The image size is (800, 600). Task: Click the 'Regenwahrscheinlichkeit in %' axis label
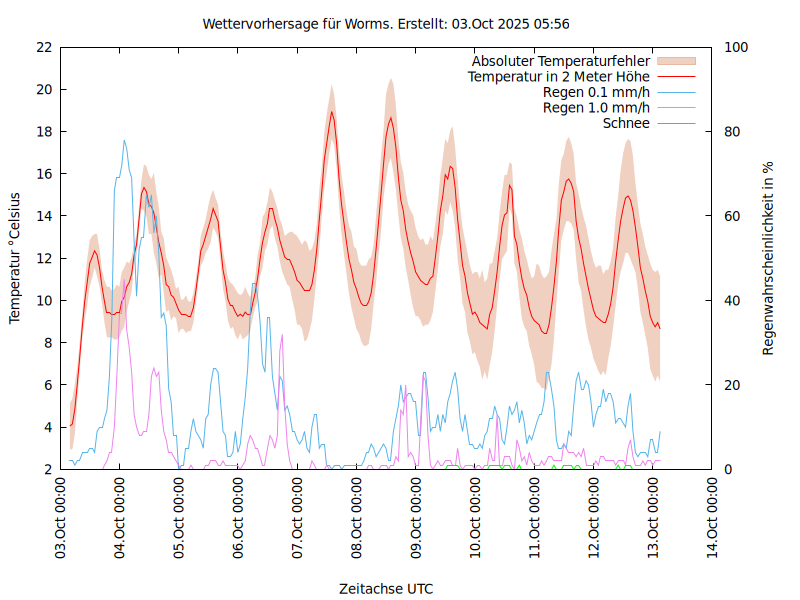pos(769,258)
